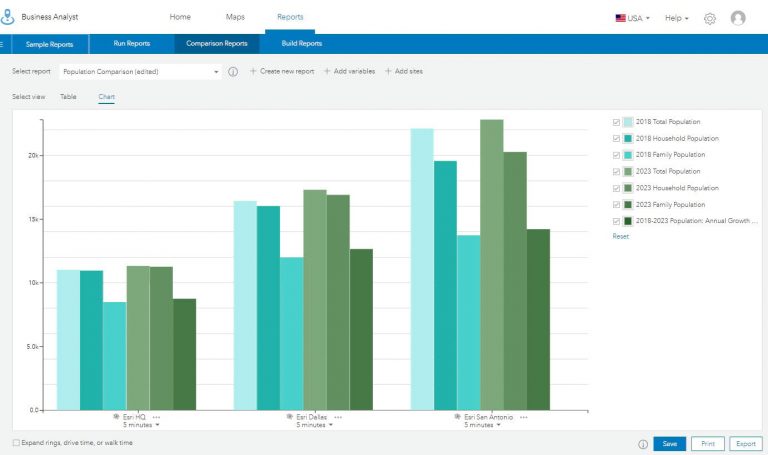Go to the Home tab
Image resolution: width=768 pixels, height=455 pixels.
[180, 17]
